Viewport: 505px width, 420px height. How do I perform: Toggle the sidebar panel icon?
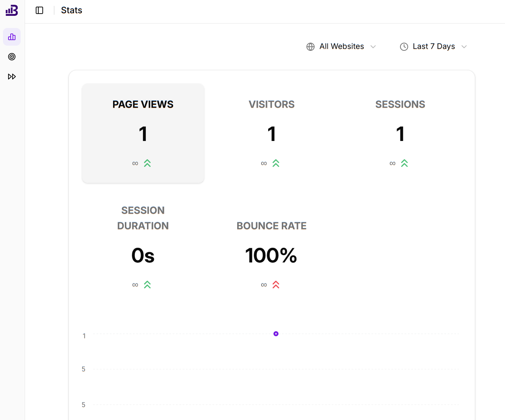pyautogui.click(x=39, y=10)
